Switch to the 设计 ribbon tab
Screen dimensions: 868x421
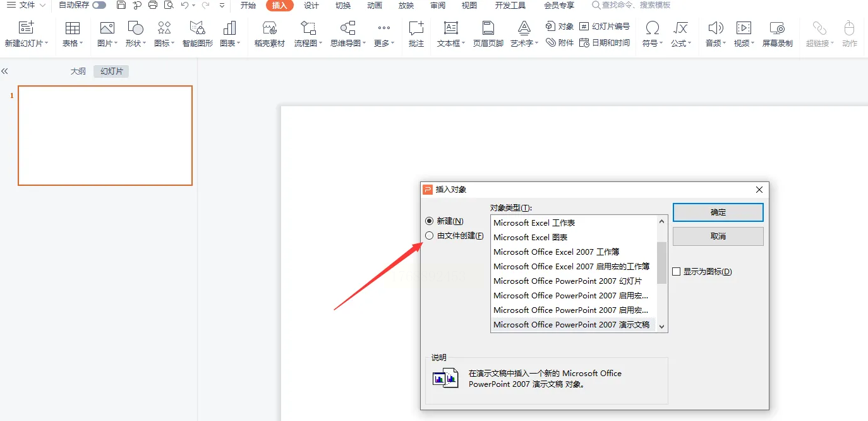pyautogui.click(x=311, y=5)
